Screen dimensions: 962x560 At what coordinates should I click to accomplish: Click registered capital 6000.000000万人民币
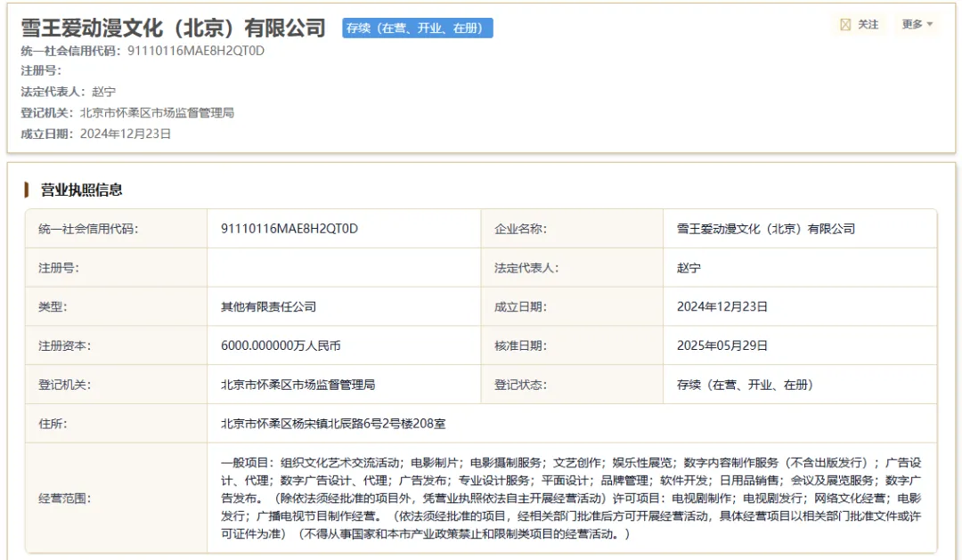pos(281,346)
